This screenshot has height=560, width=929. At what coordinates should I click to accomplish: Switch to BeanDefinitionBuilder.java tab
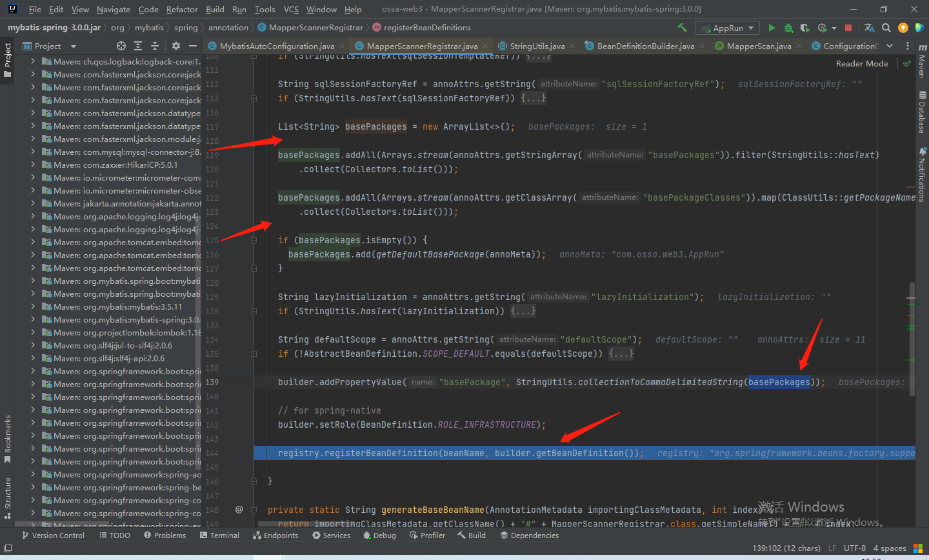tap(646, 46)
